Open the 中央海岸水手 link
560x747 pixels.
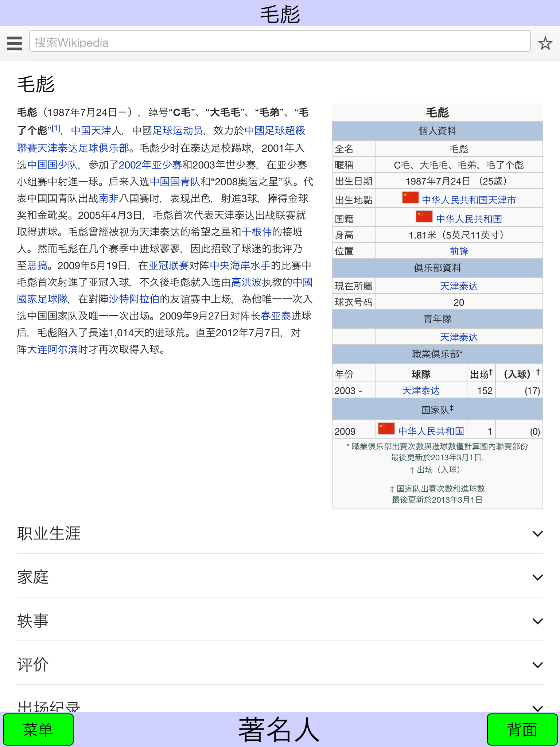(x=240, y=266)
